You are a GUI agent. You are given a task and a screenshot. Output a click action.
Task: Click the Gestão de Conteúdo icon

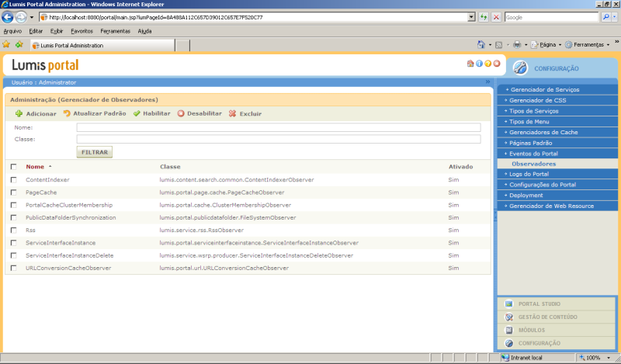tap(509, 317)
